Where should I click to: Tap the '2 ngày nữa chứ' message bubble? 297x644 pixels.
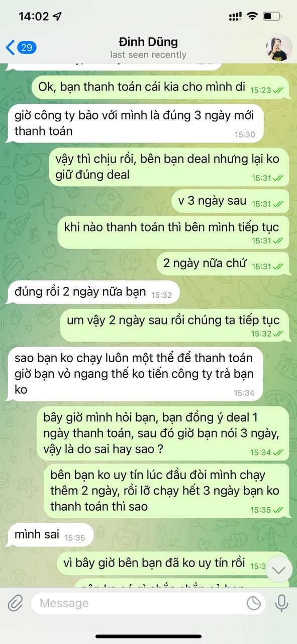223,264
